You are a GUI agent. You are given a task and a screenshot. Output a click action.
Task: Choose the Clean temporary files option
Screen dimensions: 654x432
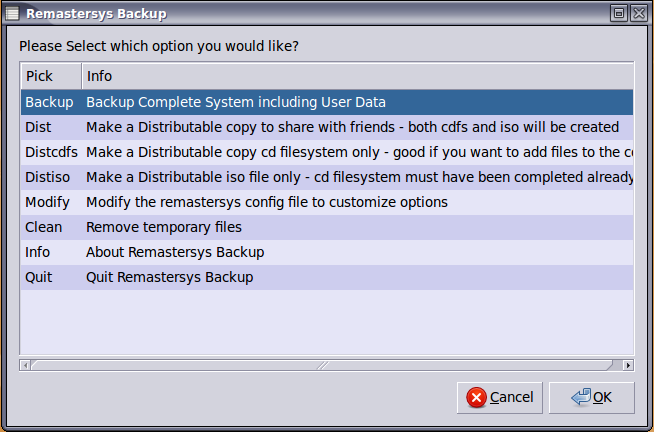coord(164,227)
